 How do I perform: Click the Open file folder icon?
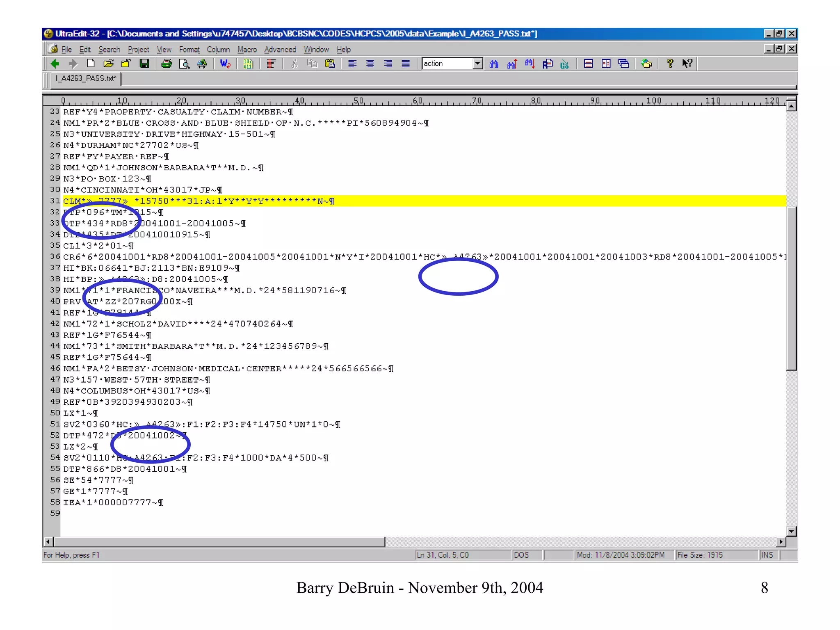tap(108, 64)
